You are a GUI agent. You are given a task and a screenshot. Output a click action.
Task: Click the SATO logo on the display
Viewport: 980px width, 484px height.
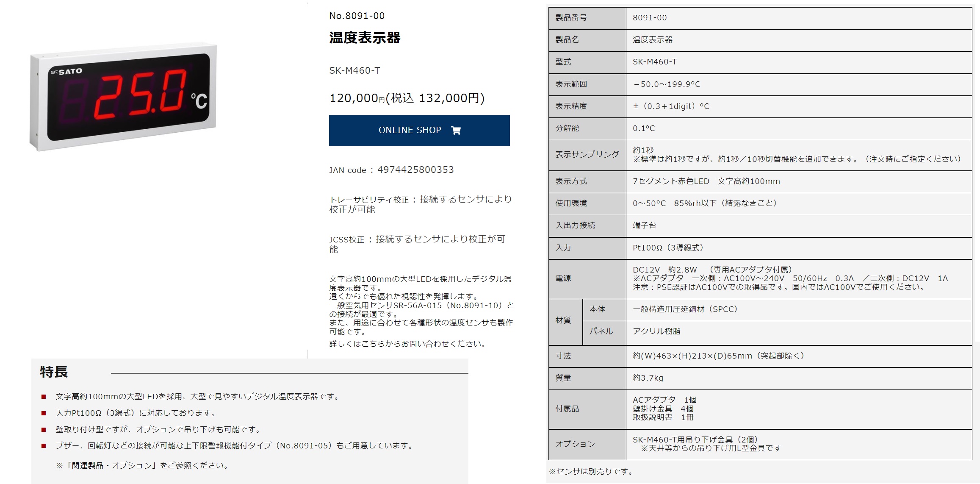pos(66,72)
